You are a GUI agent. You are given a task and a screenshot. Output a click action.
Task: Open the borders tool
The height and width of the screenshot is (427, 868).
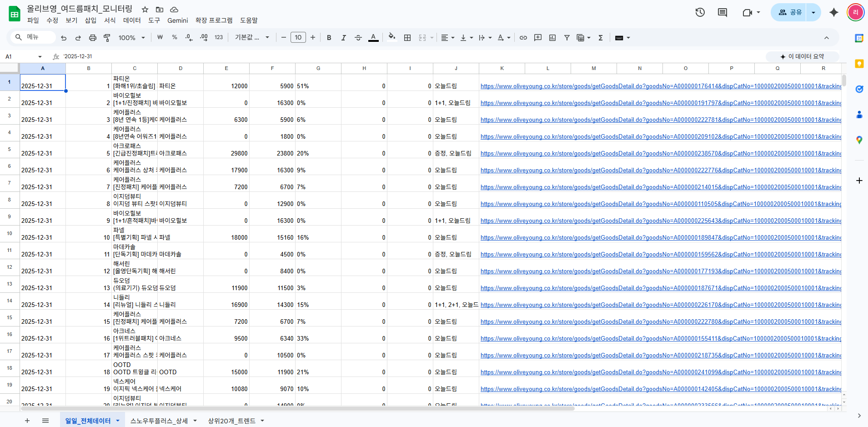(x=407, y=38)
